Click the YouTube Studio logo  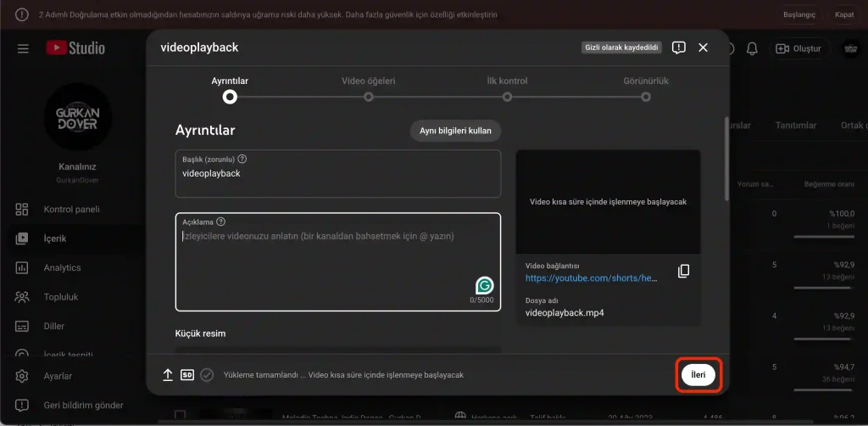[x=75, y=48]
